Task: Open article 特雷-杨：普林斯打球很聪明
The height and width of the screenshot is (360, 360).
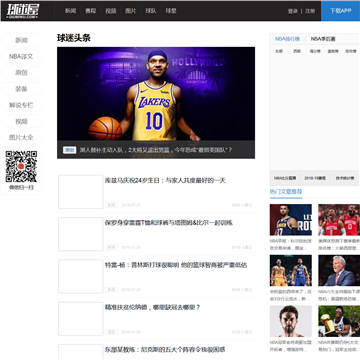Action: pos(176,265)
